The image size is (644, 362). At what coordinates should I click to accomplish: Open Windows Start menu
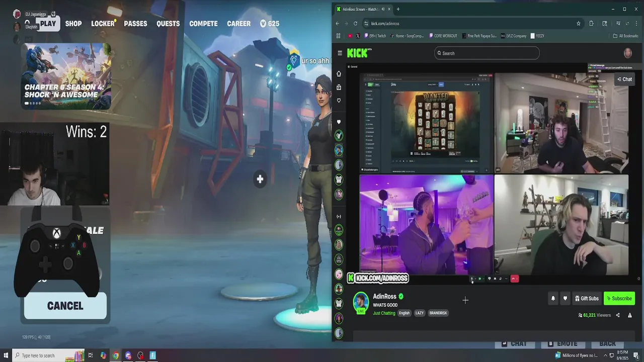point(6,355)
